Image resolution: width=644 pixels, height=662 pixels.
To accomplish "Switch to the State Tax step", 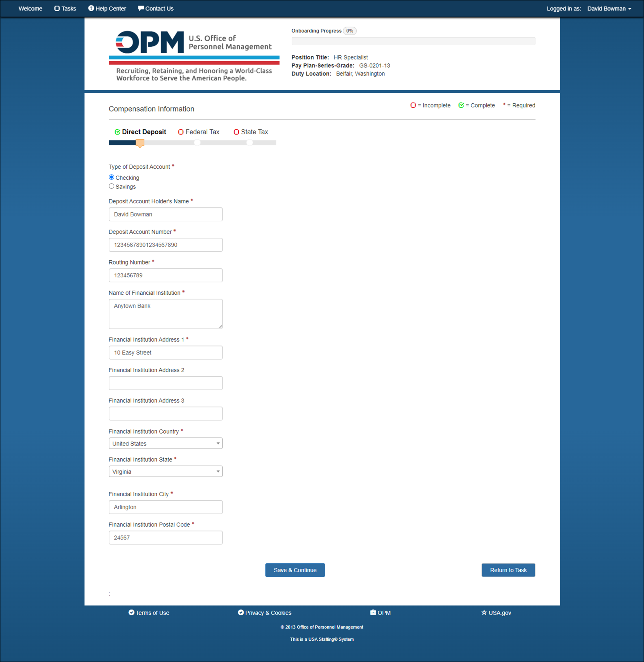I will (251, 132).
